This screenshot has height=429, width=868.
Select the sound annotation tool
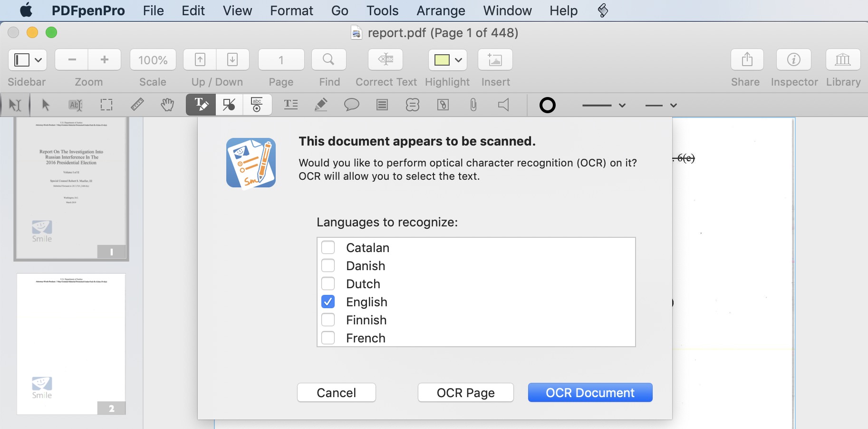point(503,105)
